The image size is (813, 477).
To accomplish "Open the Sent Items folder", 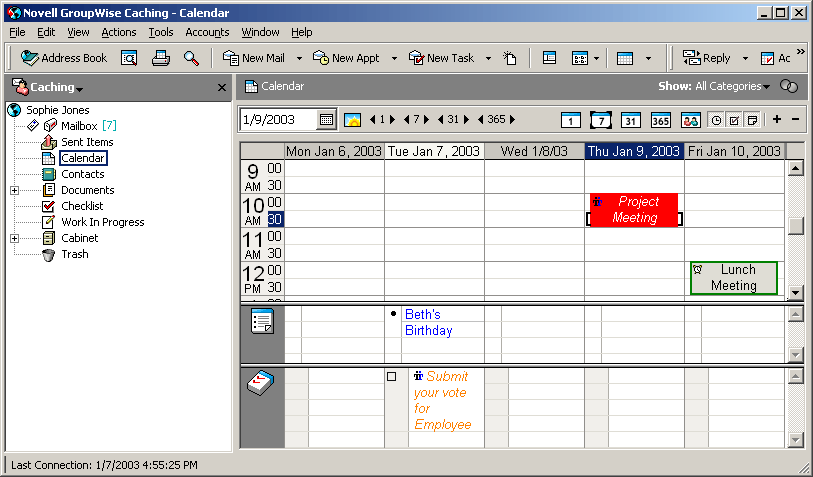I will pyautogui.click(x=87, y=142).
